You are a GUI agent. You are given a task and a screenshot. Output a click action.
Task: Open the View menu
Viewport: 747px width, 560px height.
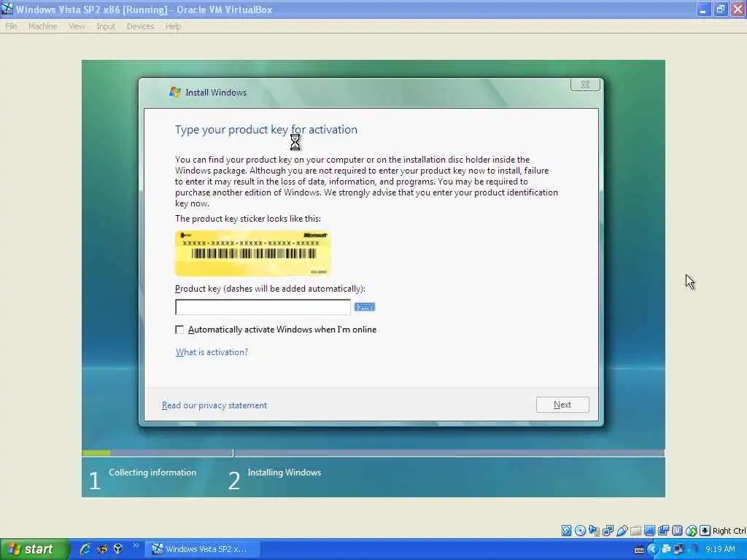point(77,26)
